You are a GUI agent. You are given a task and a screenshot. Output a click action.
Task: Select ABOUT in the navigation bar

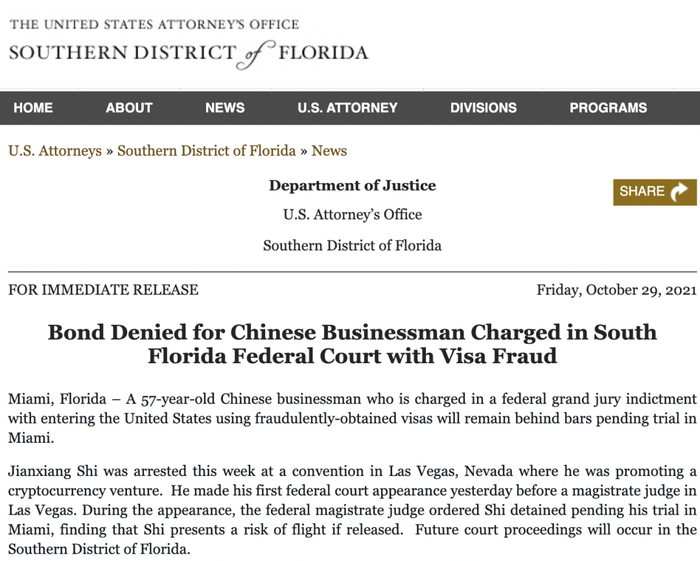[x=129, y=108]
